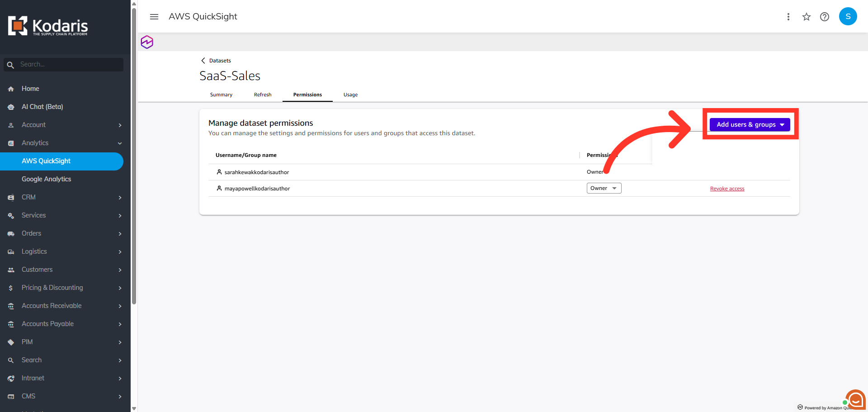Expand the Accounts Receivable chevron
Viewport: 868px width, 412px height.
pos(120,306)
